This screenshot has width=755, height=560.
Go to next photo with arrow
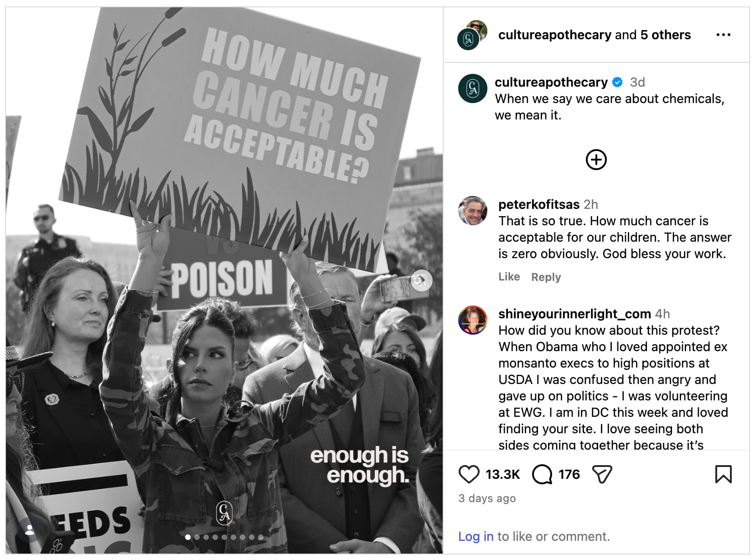pyautogui.click(x=421, y=280)
